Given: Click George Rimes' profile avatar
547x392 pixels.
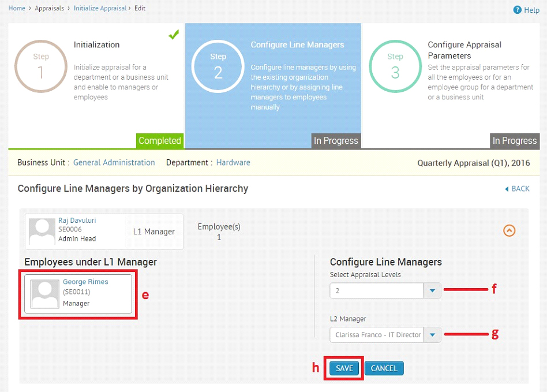Looking at the screenshot, I should [x=44, y=294].
